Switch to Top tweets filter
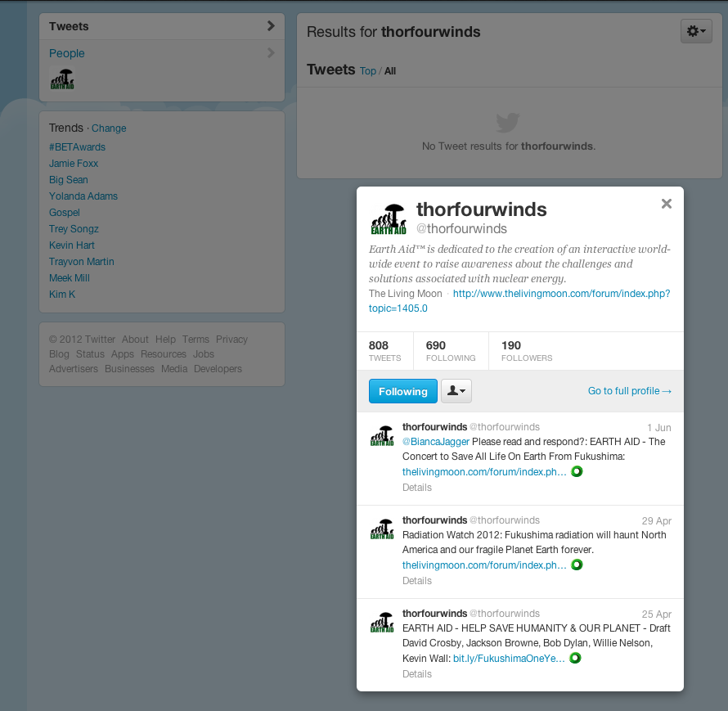The width and height of the screenshot is (728, 711). [x=368, y=71]
